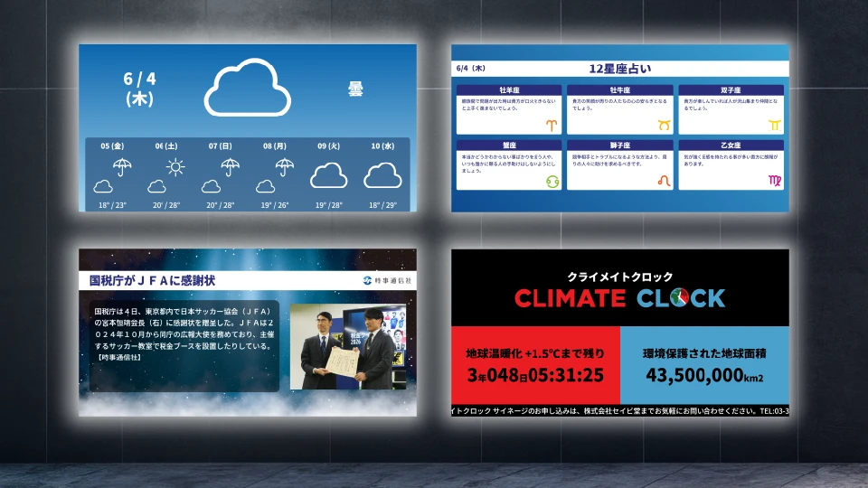
Task: Click the 06 (土) forecast day label
Action: click(x=166, y=146)
